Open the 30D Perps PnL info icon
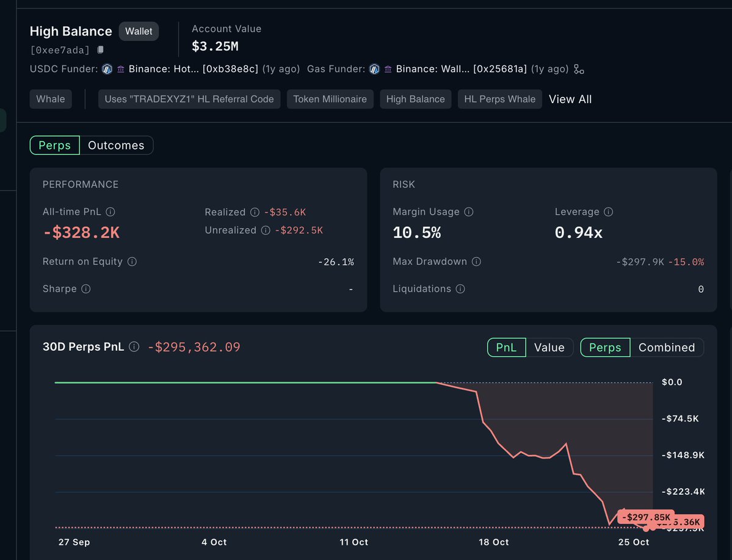This screenshot has height=560, width=732. click(x=134, y=347)
